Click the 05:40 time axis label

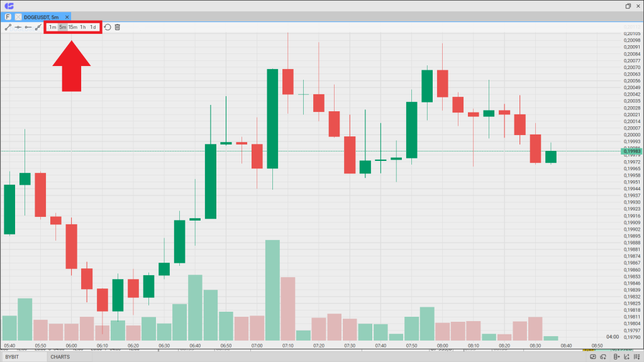click(x=9, y=346)
